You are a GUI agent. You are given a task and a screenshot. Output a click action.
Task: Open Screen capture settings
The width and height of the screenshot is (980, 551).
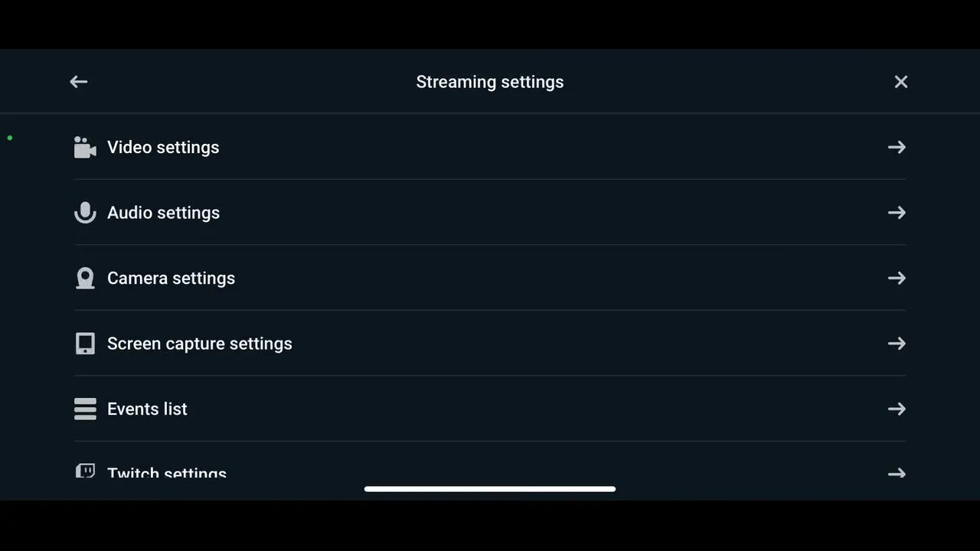(490, 344)
